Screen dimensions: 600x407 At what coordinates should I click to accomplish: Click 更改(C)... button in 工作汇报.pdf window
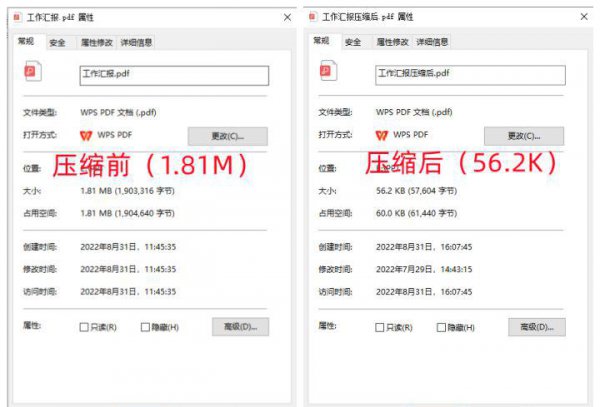point(228,136)
